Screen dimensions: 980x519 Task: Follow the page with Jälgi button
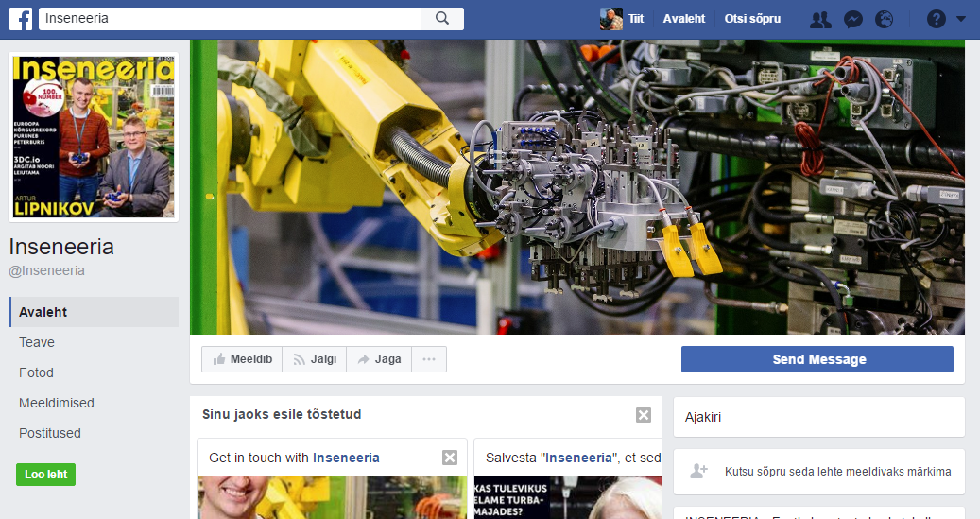pyautogui.click(x=315, y=359)
